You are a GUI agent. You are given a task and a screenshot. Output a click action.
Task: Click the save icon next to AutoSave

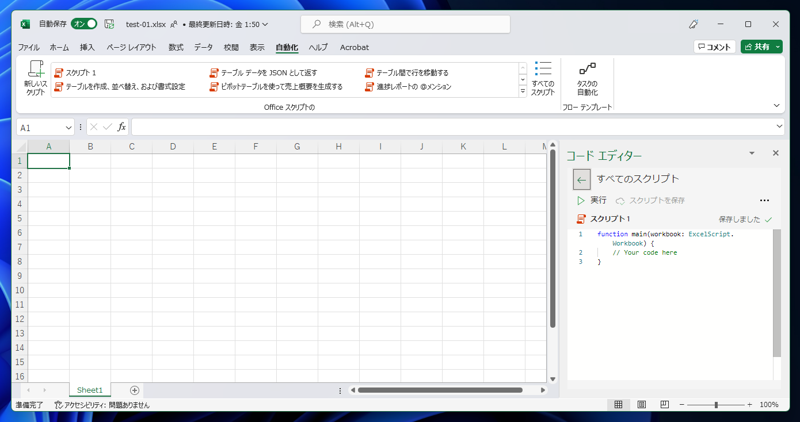(x=109, y=24)
